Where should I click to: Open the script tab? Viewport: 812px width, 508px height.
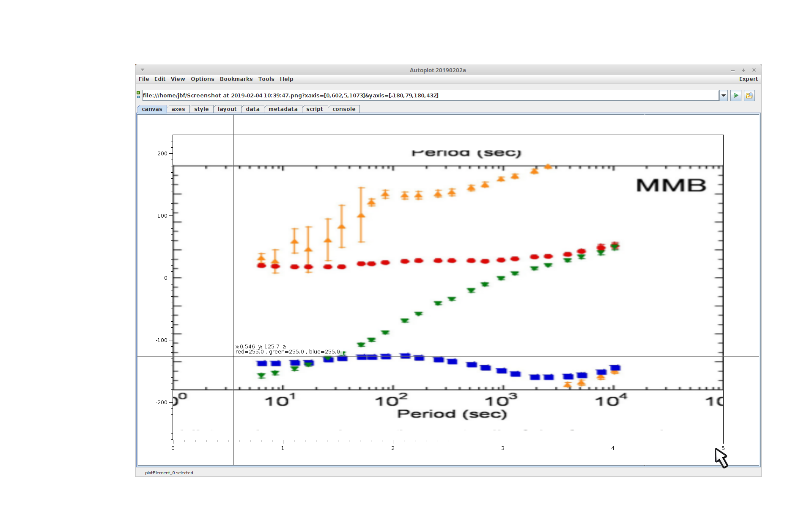(314, 109)
